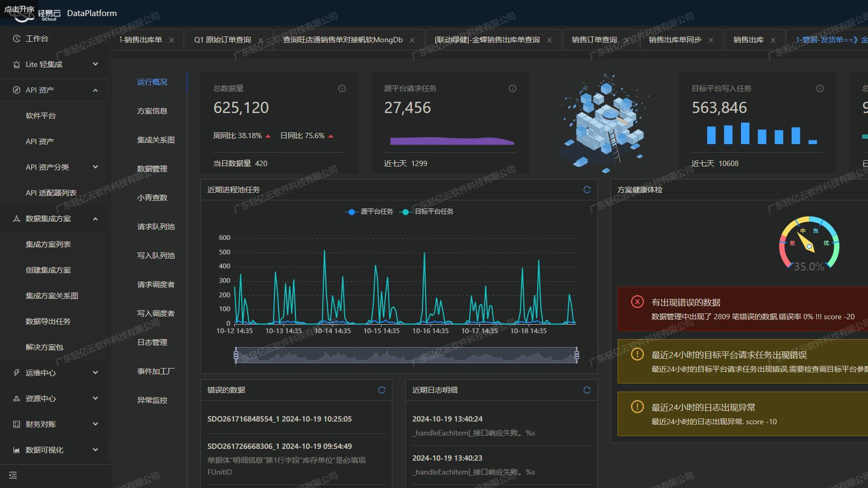Refresh the 错误的数据 panel
Screen dimensions: 868x488
382,390
